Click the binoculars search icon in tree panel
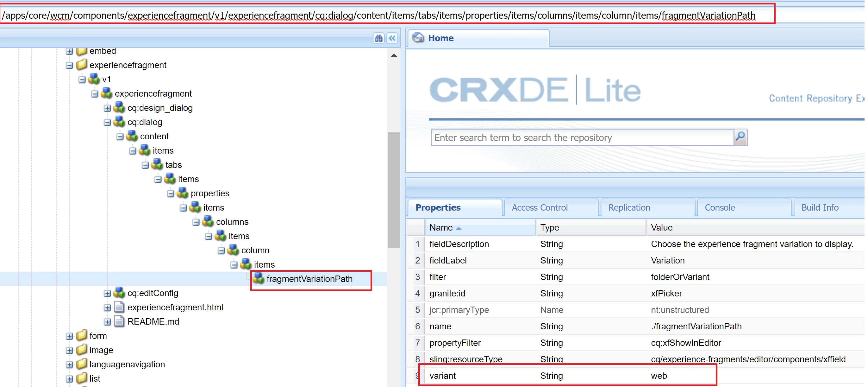Screen dimensions: 868x387 [378, 38]
